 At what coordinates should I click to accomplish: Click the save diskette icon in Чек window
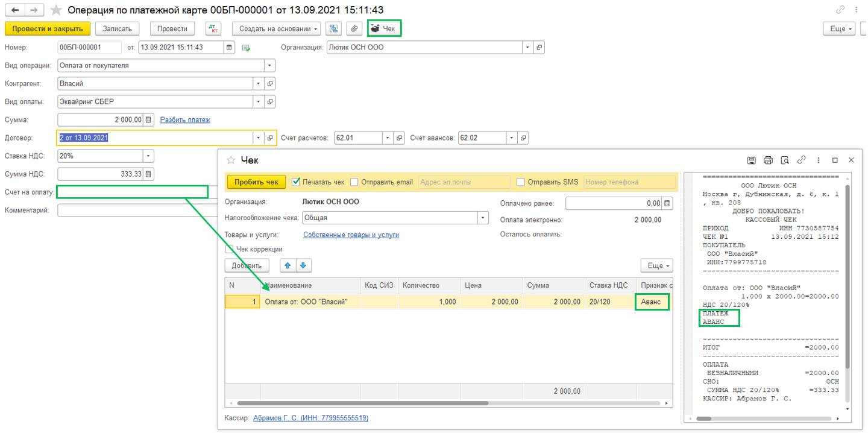pos(751,160)
